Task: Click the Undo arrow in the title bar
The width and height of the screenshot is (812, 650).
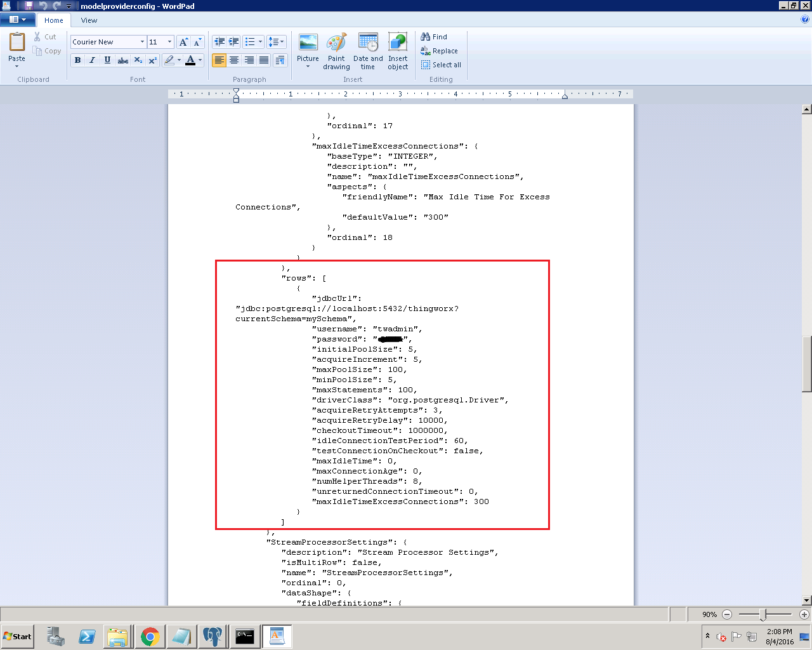Action: [x=43, y=6]
